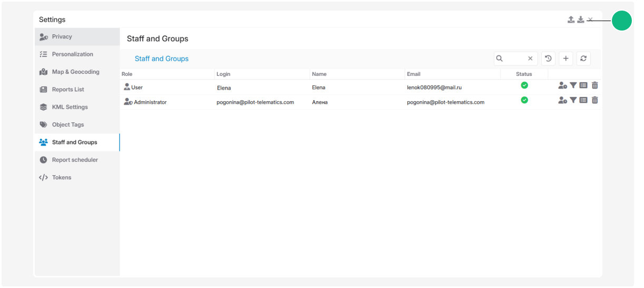Go to Map & Geocoding settings
The image size is (644, 288).
(x=75, y=72)
